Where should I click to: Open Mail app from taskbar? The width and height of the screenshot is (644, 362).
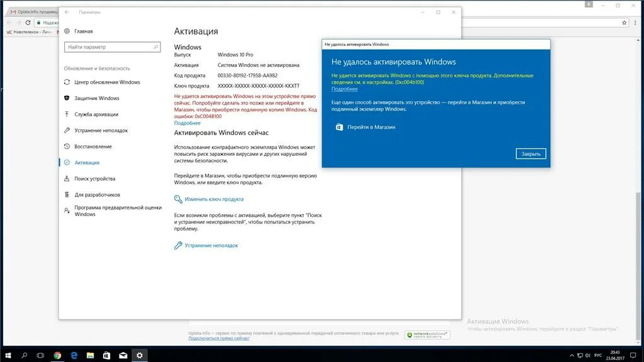click(123, 356)
